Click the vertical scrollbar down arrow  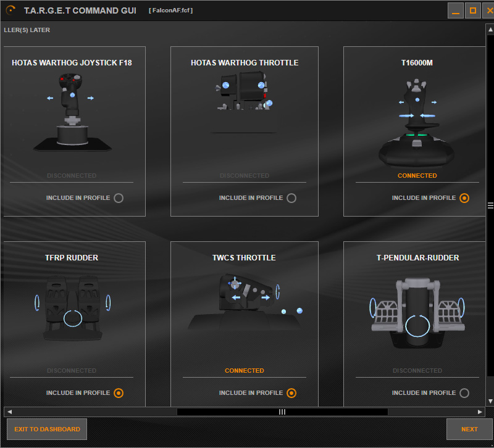490,401
